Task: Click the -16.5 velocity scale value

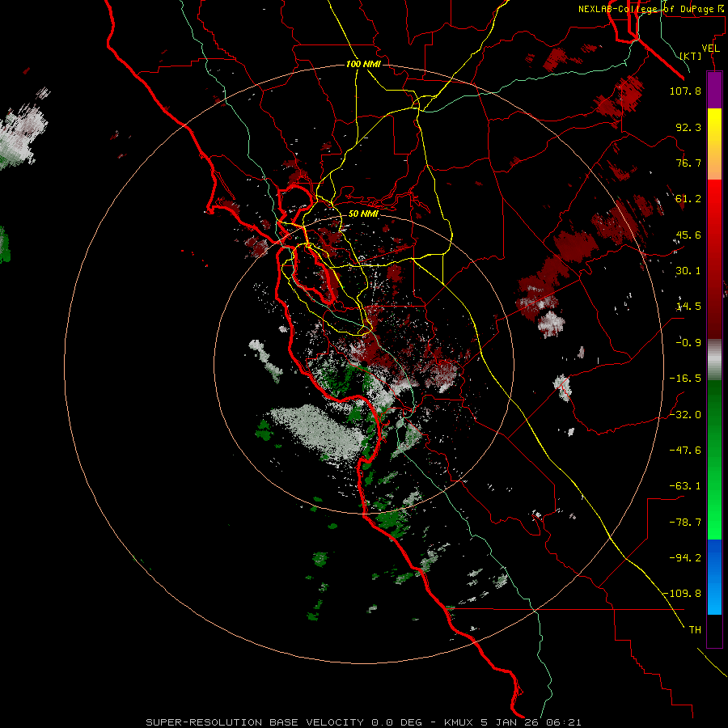Action: coord(685,379)
